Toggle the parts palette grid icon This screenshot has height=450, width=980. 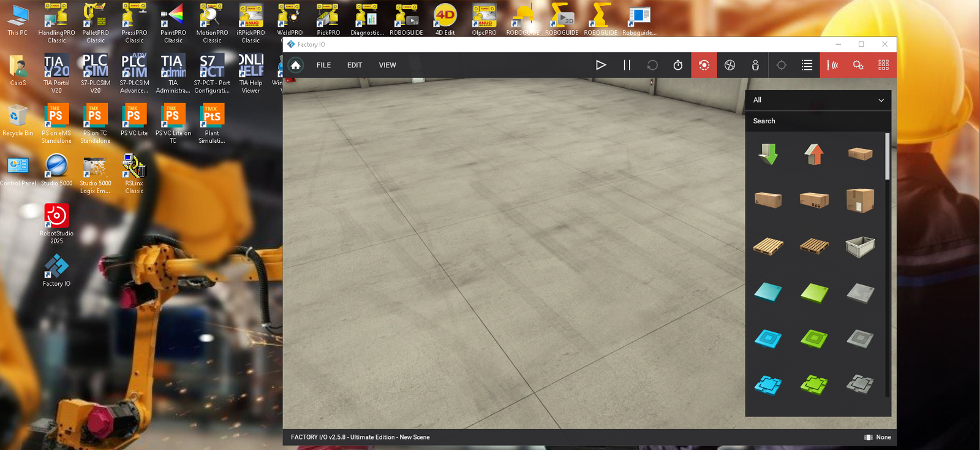click(883, 65)
